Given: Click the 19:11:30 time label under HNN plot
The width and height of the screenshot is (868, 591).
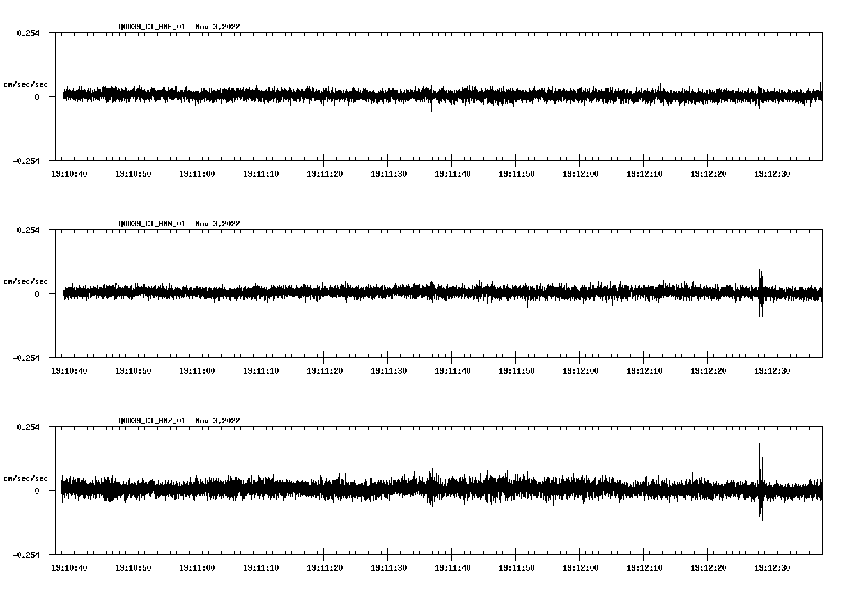Looking at the screenshot, I should point(389,371).
